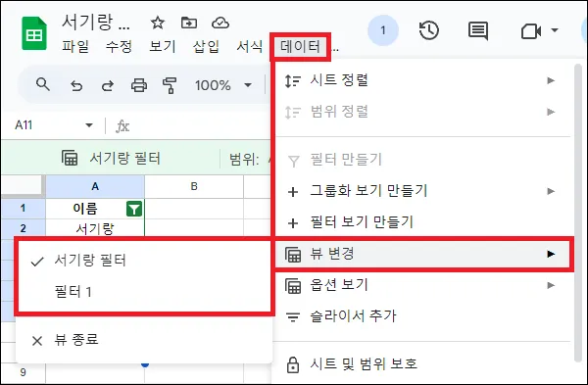This screenshot has width=588, height=385.
Task: Click the user avatar badge showing 1
Action: (383, 30)
